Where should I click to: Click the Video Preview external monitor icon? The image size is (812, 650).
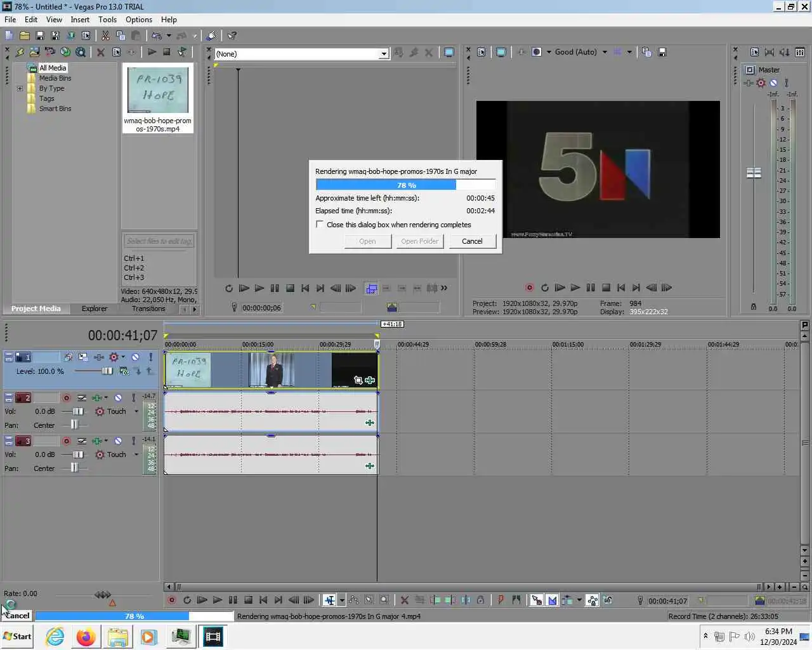click(x=501, y=52)
